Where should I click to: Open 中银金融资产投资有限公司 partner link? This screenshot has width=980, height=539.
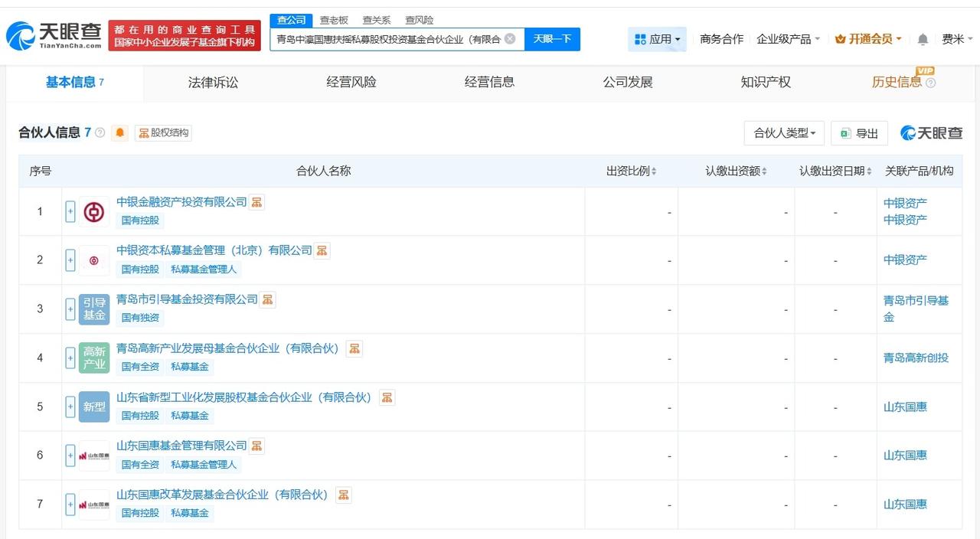tap(181, 202)
